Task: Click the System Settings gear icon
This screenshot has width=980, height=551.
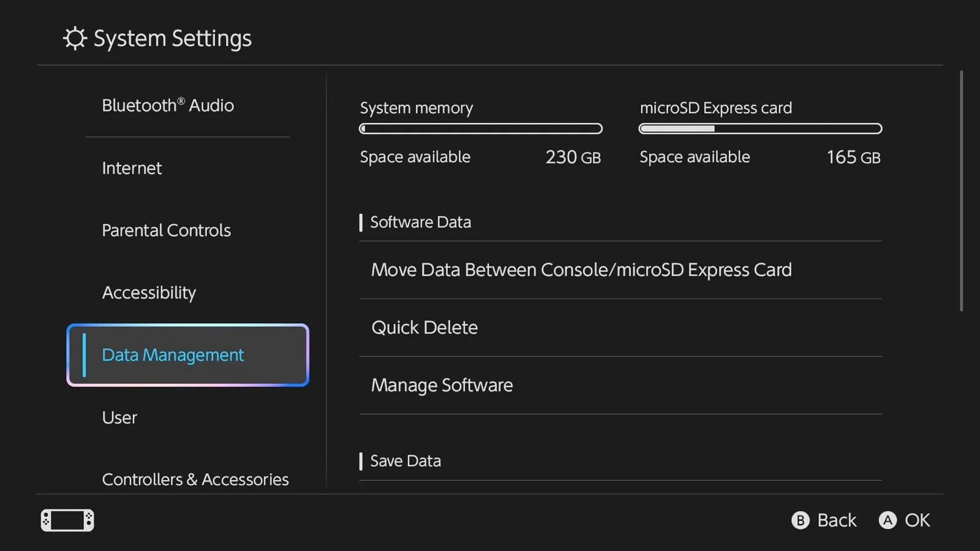Action: point(73,38)
